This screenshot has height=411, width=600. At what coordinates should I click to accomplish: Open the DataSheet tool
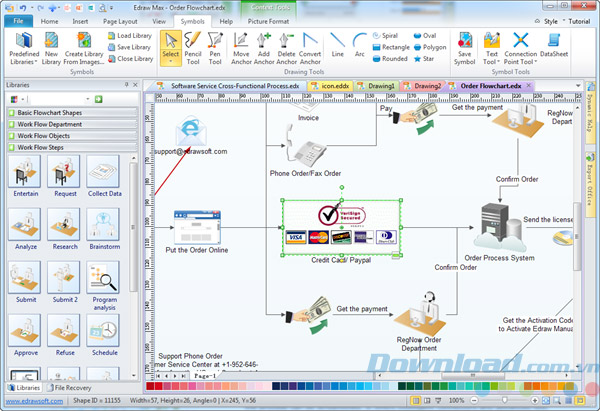pos(554,45)
